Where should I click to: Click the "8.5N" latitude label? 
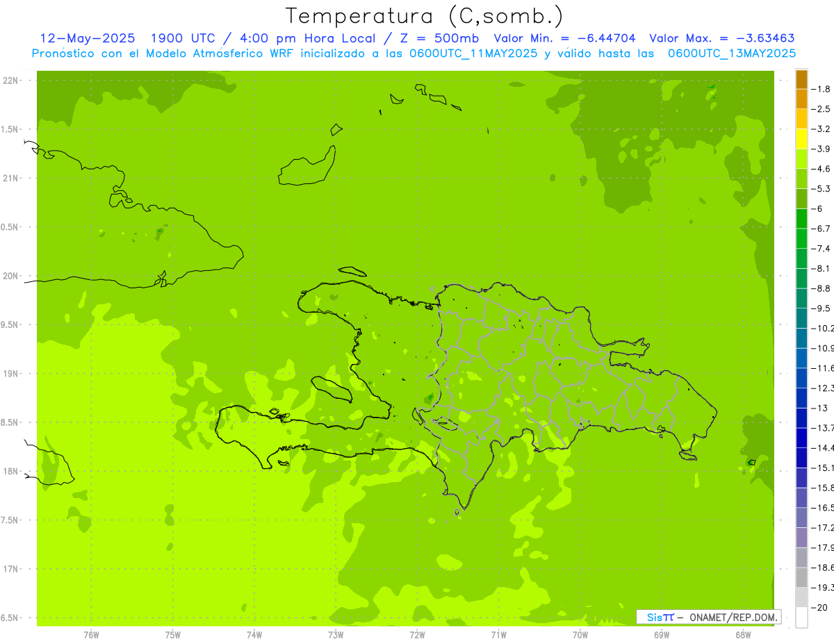(10, 422)
